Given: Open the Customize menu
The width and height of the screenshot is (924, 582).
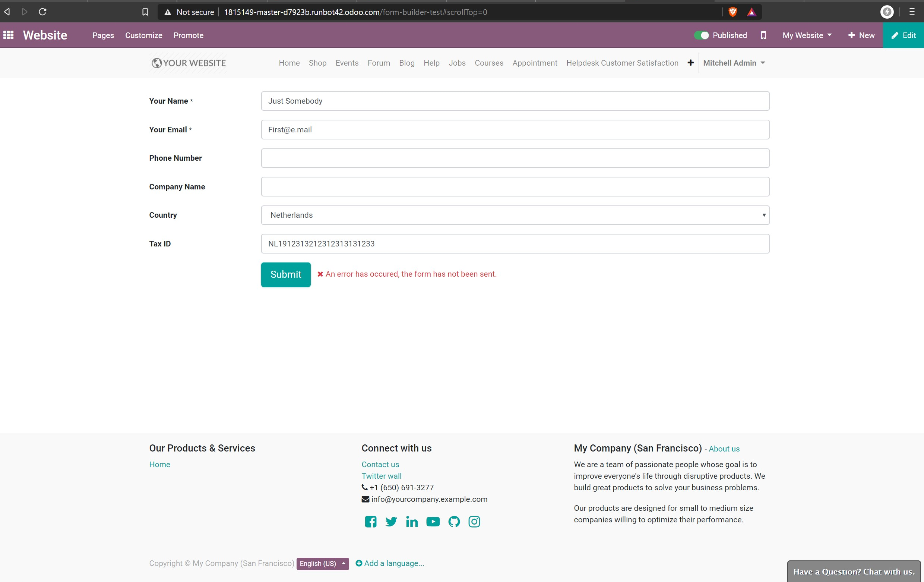Looking at the screenshot, I should 143,35.
